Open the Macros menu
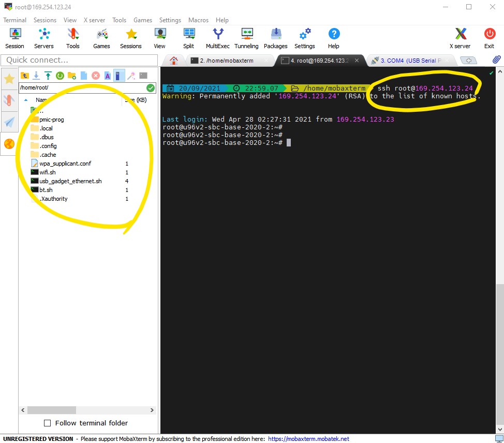The width and height of the screenshot is (504, 443). (x=198, y=20)
